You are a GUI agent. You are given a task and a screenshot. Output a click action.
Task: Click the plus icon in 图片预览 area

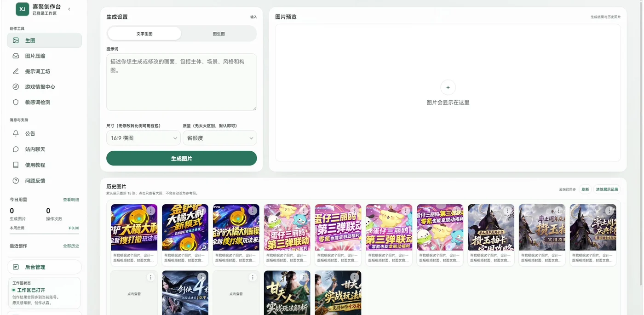[448, 87]
